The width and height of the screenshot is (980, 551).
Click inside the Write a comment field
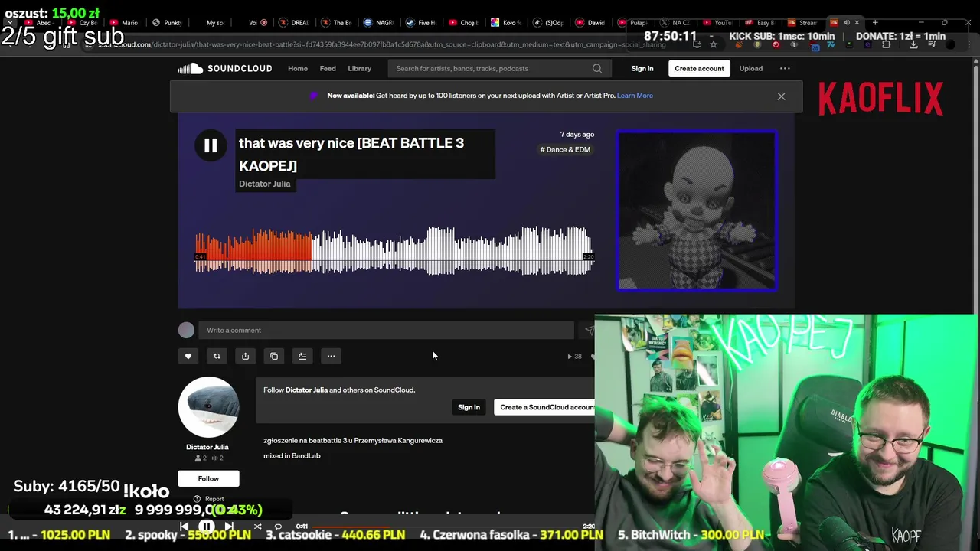[x=386, y=330]
